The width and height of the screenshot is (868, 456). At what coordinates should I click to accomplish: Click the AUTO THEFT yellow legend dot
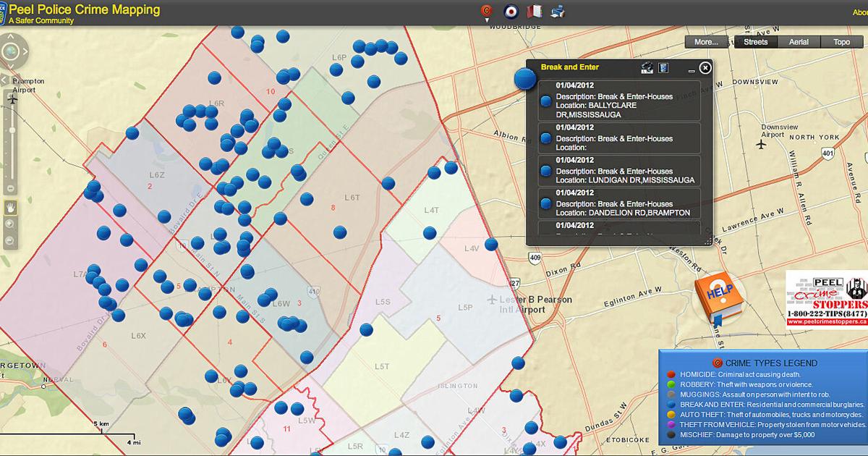672,415
